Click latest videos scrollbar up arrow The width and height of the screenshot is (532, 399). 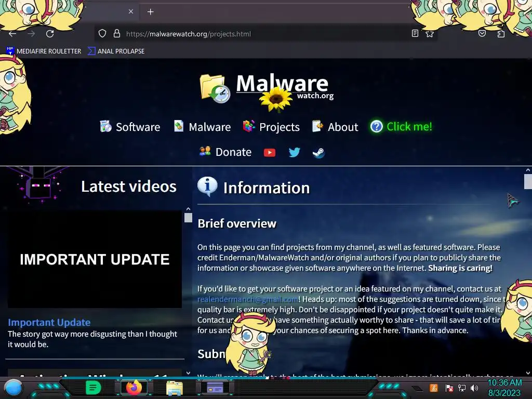188,209
